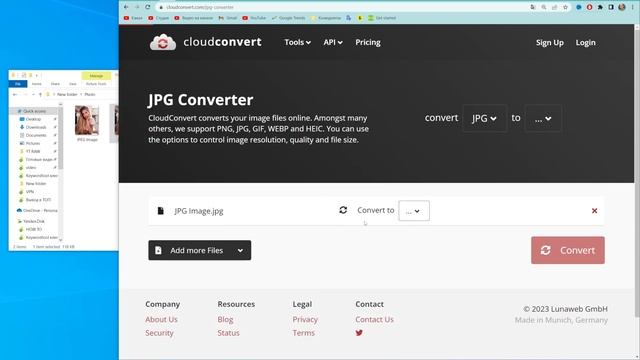Click the File Explorer sidebar scrollbar
The image size is (640, 360).
[60, 139]
